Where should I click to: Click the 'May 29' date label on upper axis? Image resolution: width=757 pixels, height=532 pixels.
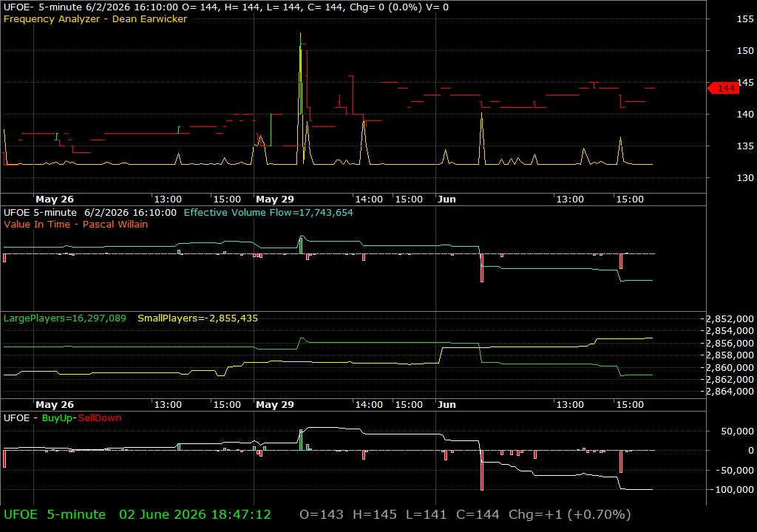point(275,199)
